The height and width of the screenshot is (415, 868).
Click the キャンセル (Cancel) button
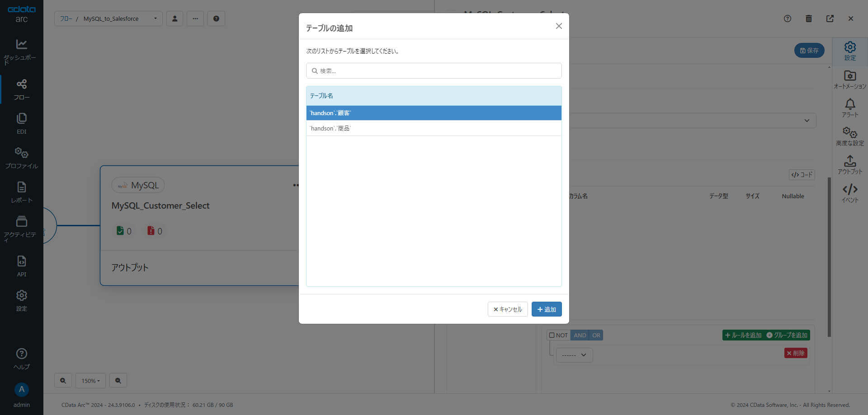coord(508,309)
